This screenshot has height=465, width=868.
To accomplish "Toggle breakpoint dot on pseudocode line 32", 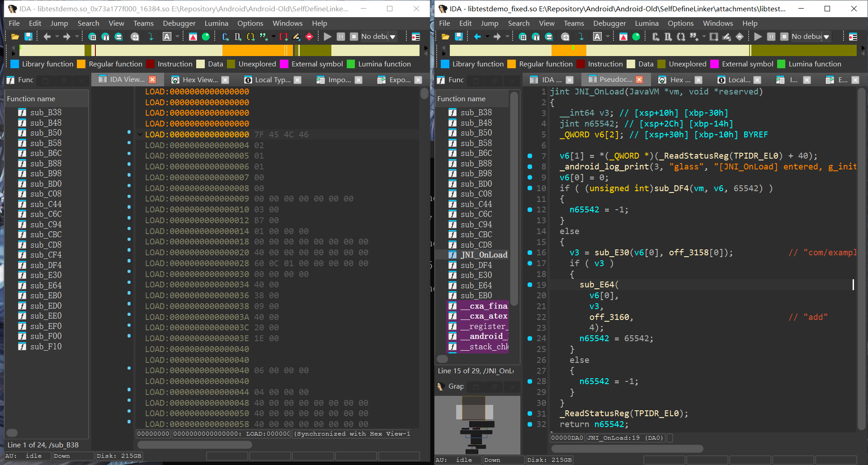I will click(x=530, y=424).
